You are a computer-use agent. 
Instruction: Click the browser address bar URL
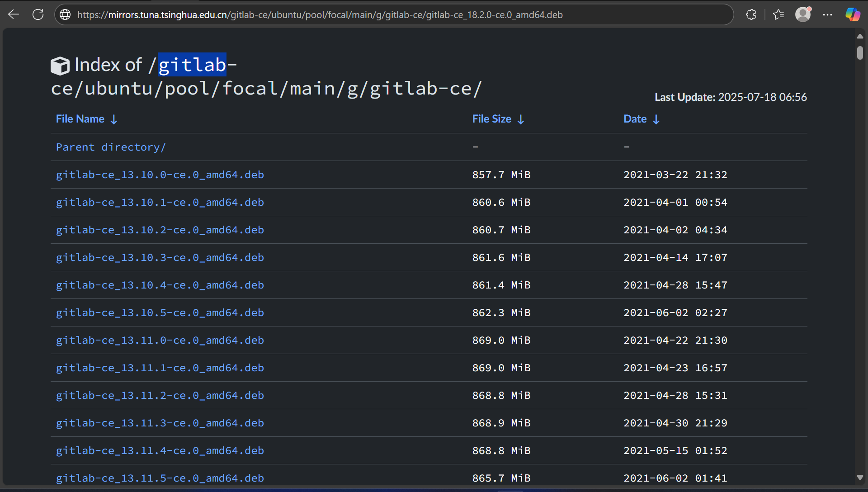pyautogui.click(x=320, y=15)
